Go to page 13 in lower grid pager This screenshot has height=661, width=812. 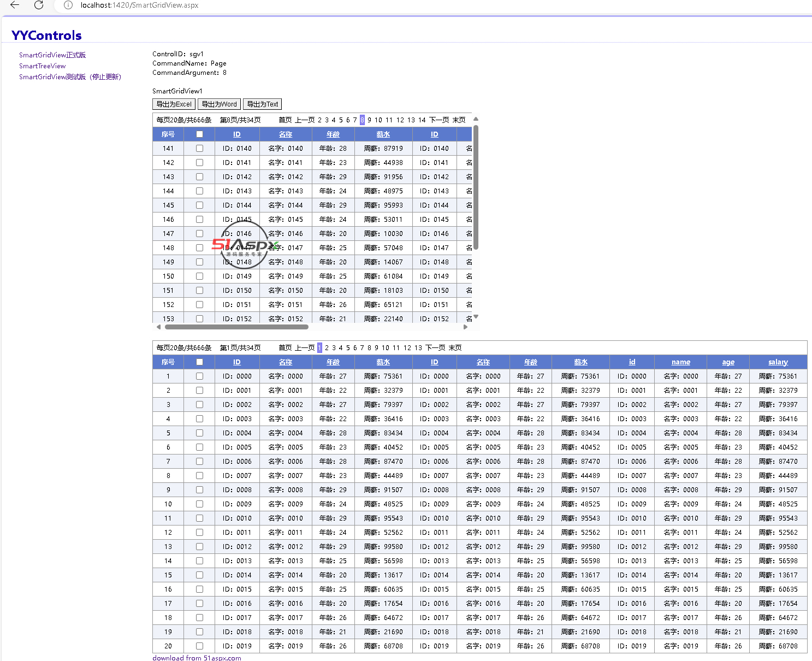pos(418,348)
